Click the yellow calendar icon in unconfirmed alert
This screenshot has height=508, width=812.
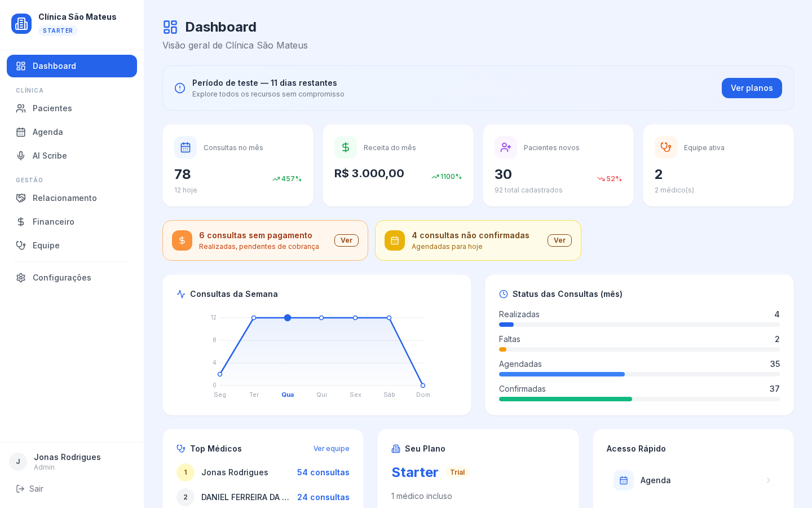pos(395,240)
